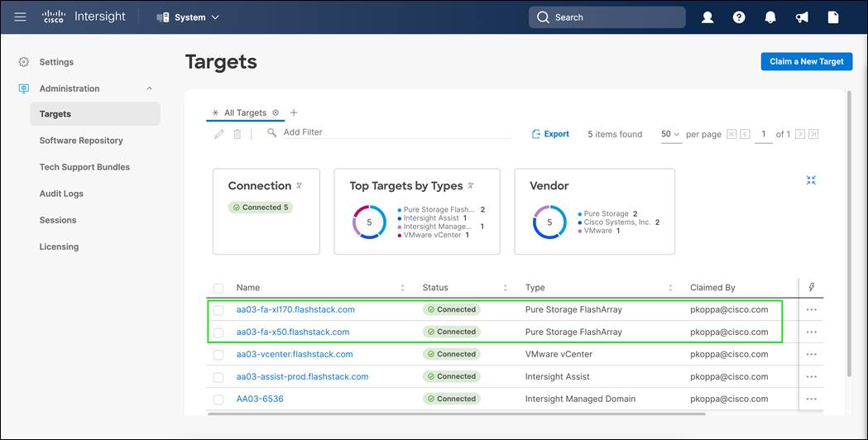Go to next page icon
Screen dimensions: 868x440
tap(800, 134)
